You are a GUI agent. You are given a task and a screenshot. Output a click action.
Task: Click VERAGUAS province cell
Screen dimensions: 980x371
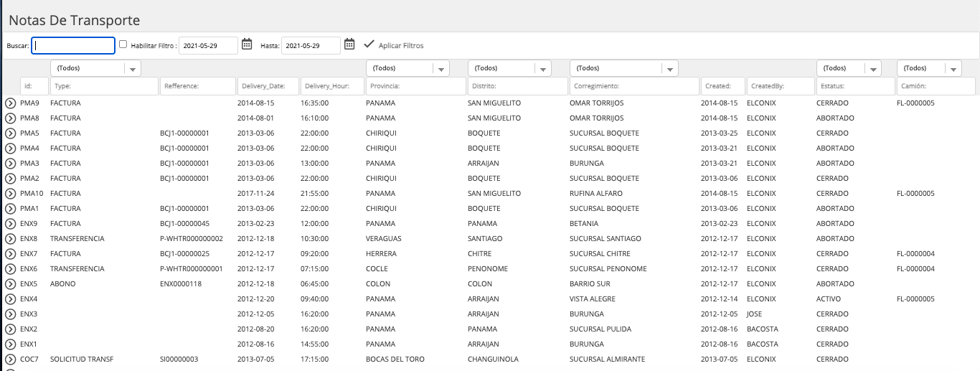click(x=384, y=239)
